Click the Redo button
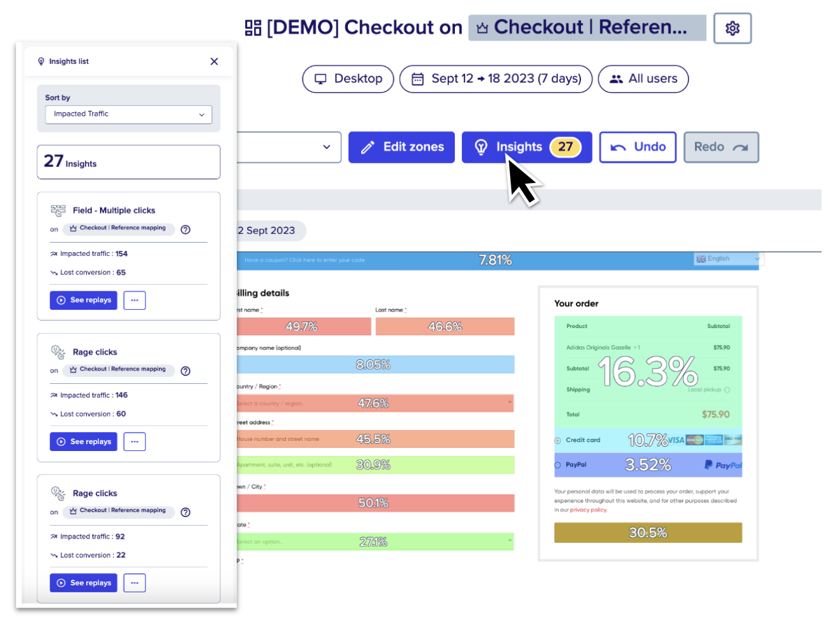This screenshot has width=840, height=617. point(721,147)
